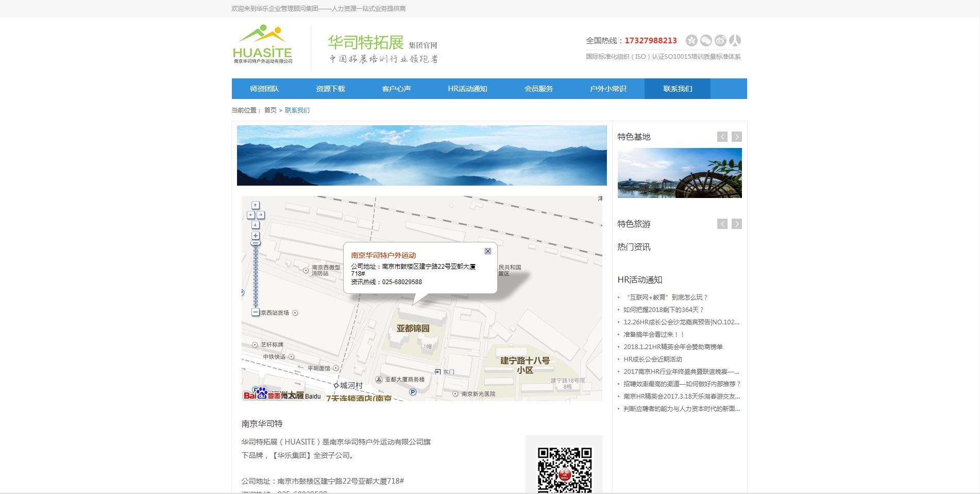Open article 招聘效率最高的渠道
This screenshot has height=494, width=980.
point(682,384)
